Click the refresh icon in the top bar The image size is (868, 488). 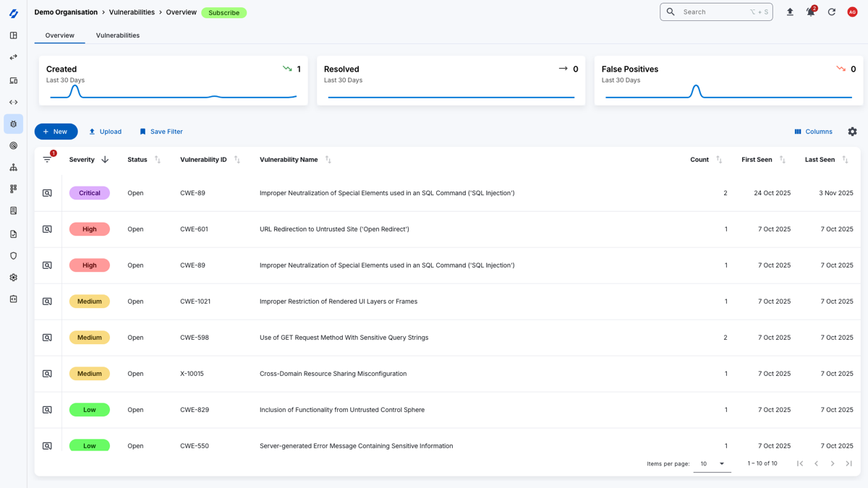pyautogui.click(x=832, y=12)
